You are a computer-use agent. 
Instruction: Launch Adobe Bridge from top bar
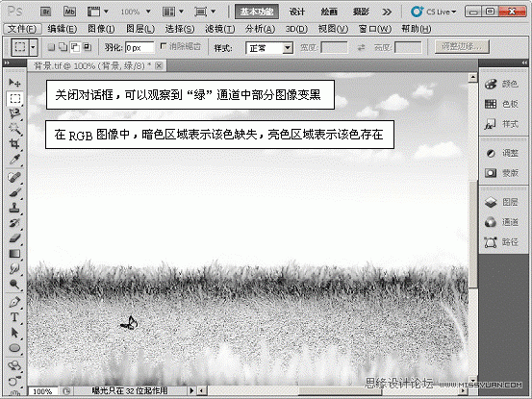pyautogui.click(x=46, y=12)
